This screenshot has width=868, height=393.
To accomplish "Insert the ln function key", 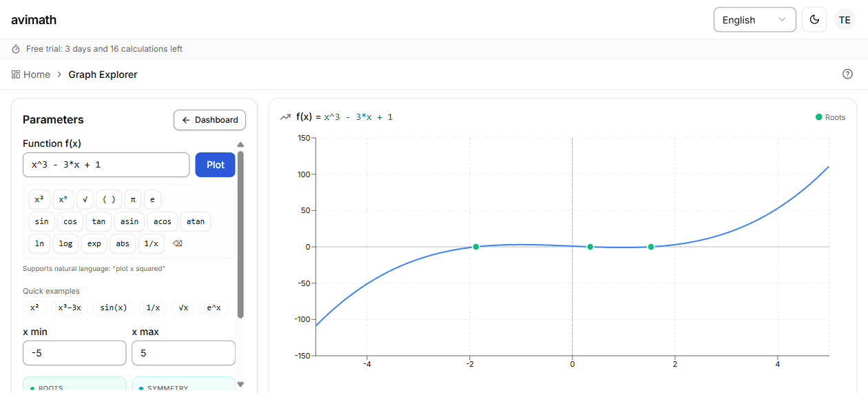I will 39,243.
